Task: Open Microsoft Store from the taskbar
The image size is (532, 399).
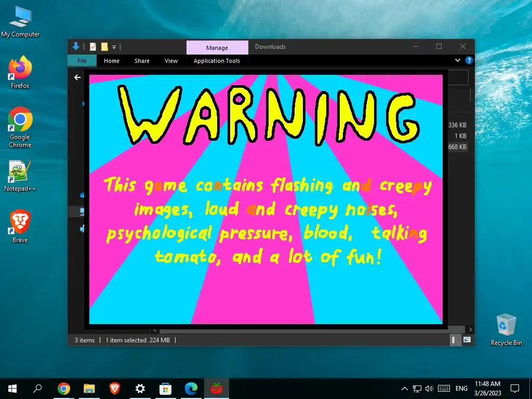Action: click(x=166, y=389)
